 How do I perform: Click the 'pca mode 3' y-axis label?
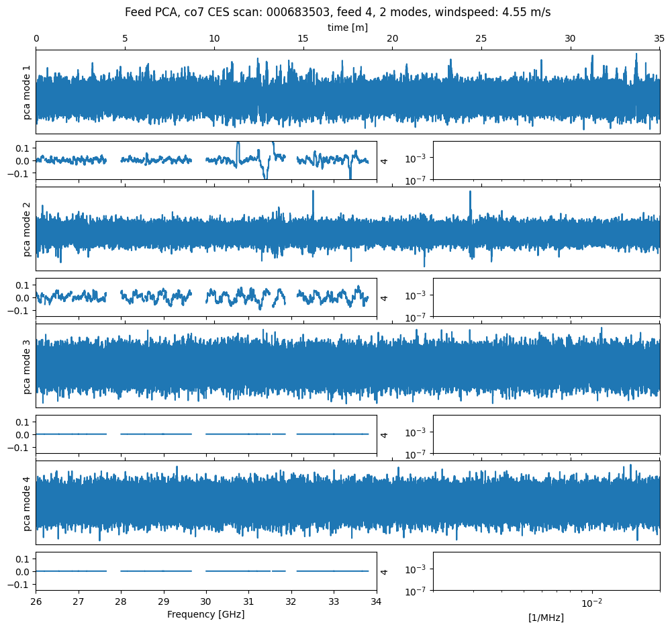coord(28,366)
